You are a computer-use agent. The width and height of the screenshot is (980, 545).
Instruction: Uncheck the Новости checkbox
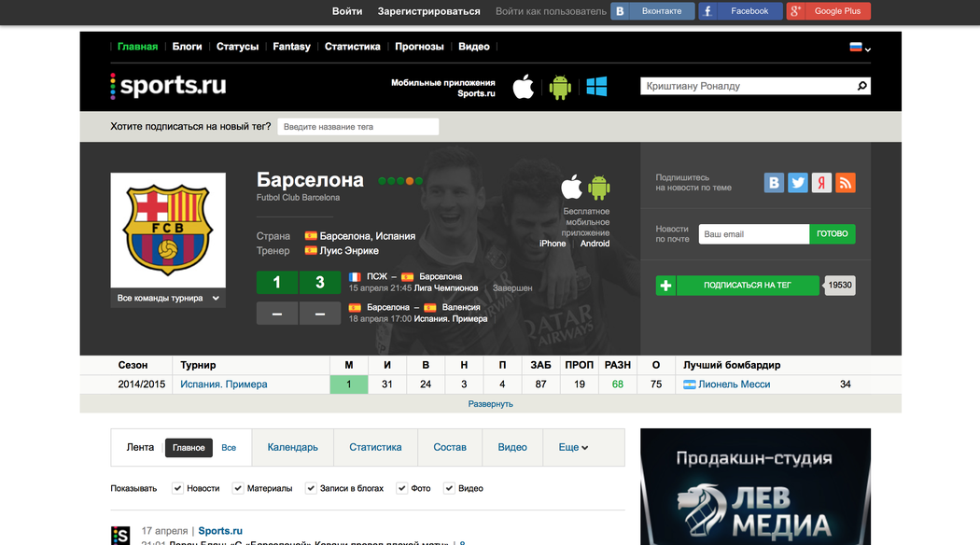click(x=177, y=488)
